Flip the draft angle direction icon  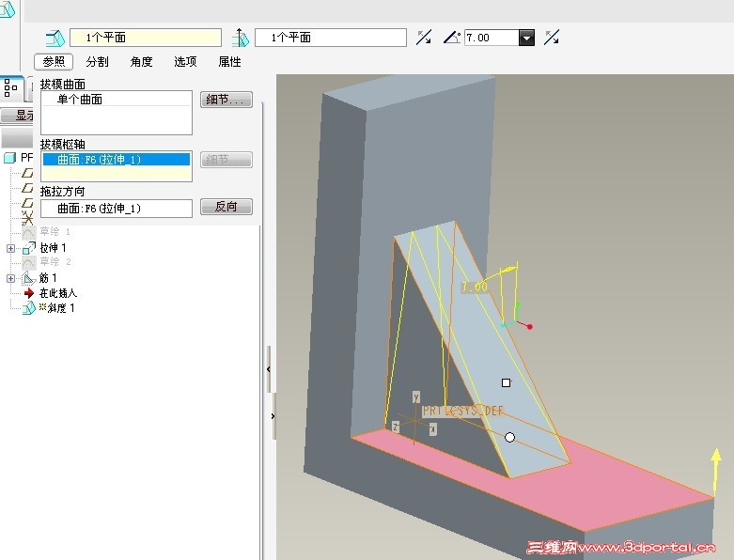coord(552,38)
